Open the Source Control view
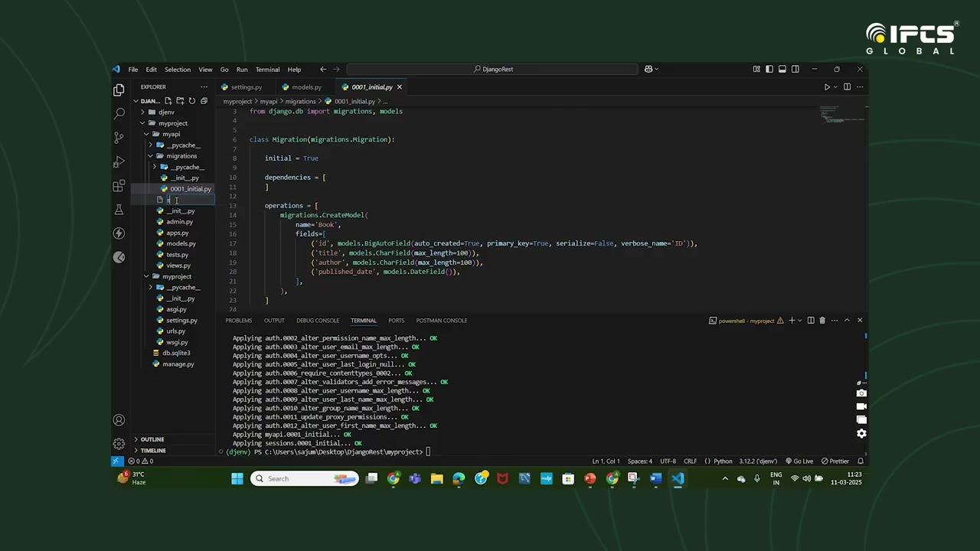The image size is (980, 551). (119, 138)
